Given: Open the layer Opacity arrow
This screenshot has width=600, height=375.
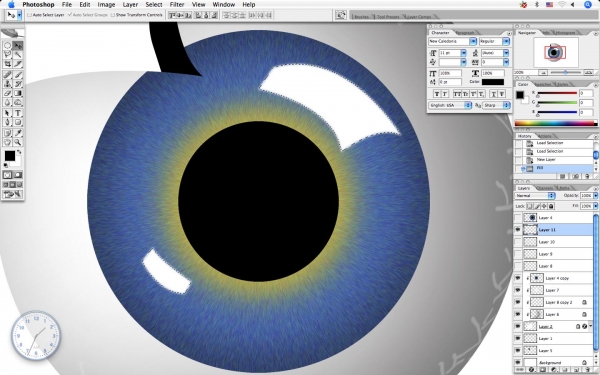Looking at the screenshot, I should 595,196.
